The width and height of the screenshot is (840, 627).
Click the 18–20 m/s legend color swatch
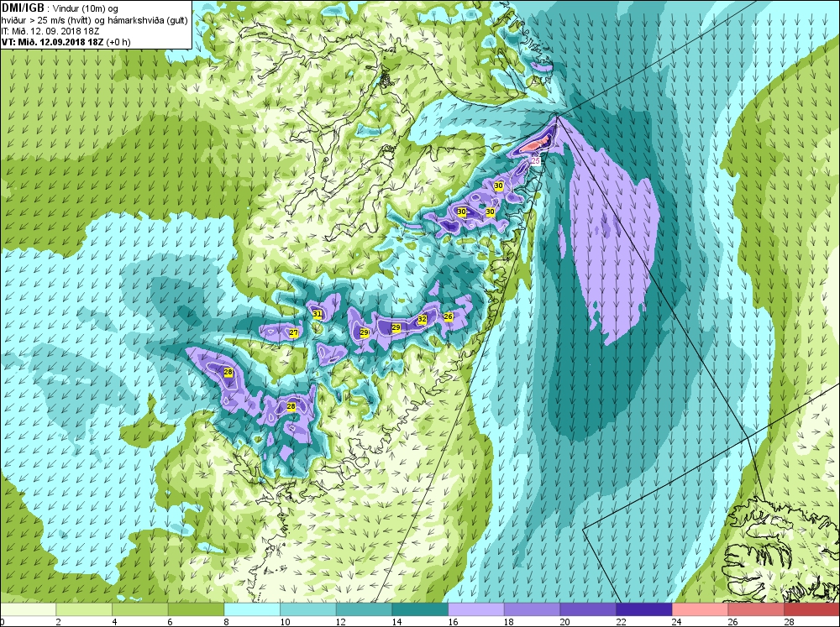(x=532, y=609)
